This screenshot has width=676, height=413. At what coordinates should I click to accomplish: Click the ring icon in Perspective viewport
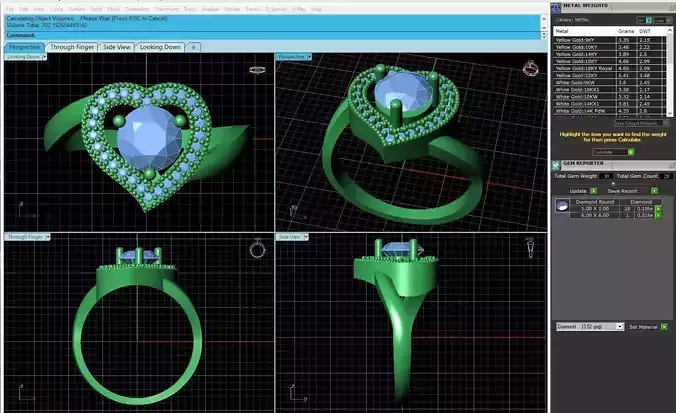coord(530,68)
